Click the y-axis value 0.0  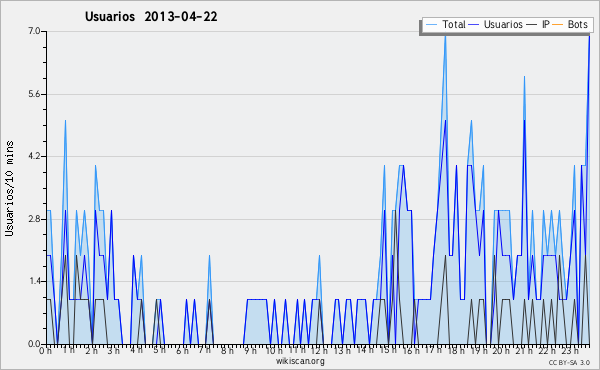[34, 344]
